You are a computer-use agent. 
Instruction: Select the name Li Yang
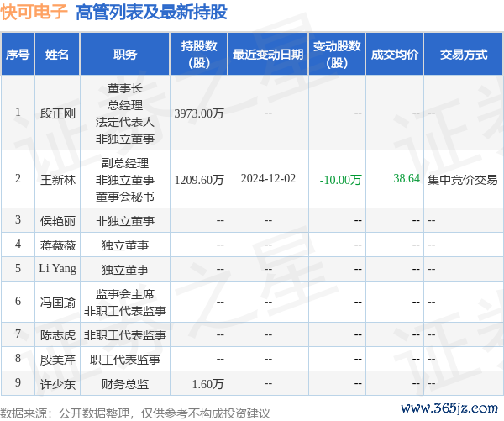[x=57, y=268]
